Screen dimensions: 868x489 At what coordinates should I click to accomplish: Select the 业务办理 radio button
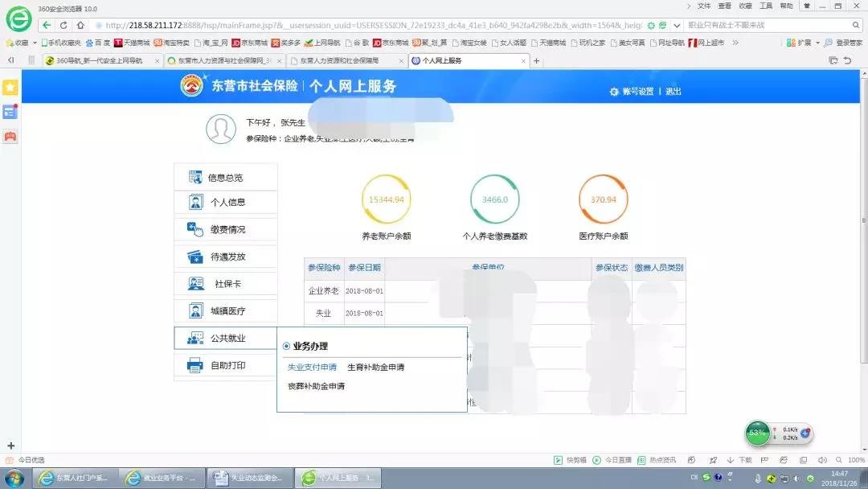coord(286,346)
